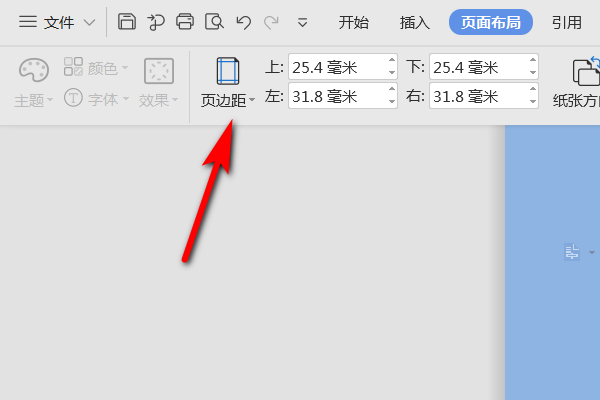Image resolution: width=600 pixels, height=400 pixels.
Task: Switch to the 插入 tab
Action: pos(414,22)
